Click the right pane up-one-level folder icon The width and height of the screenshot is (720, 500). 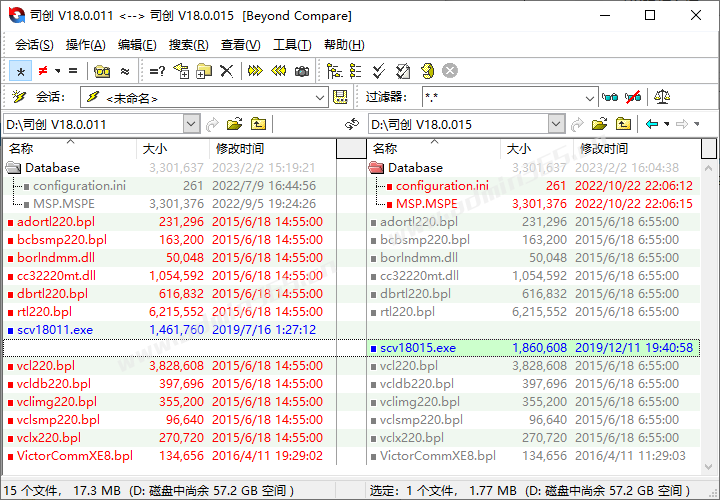pos(623,124)
